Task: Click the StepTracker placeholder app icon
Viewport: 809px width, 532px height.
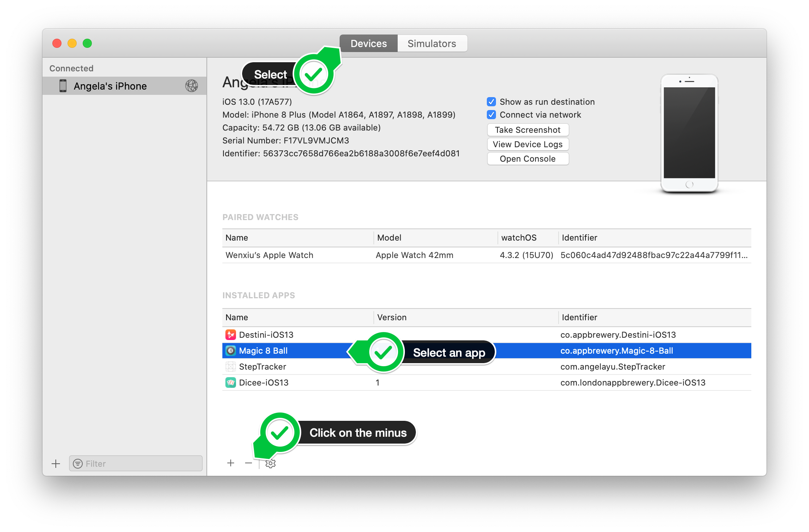Action: (x=231, y=367)
